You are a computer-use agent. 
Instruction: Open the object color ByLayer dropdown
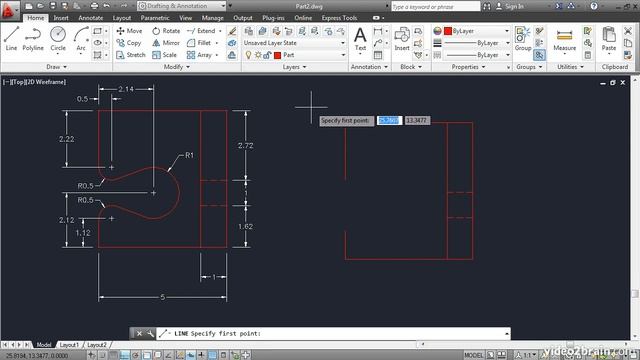pyautogui.click(x=477, y=31)
